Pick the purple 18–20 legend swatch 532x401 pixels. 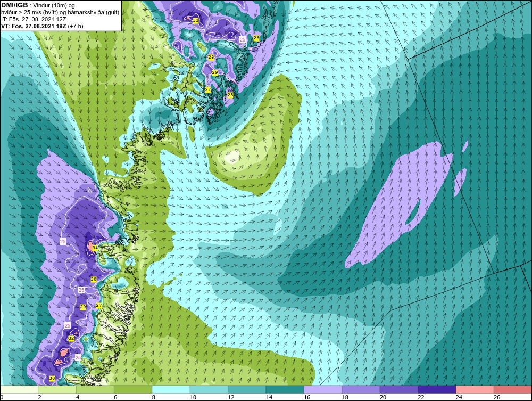tap(361, 389)
